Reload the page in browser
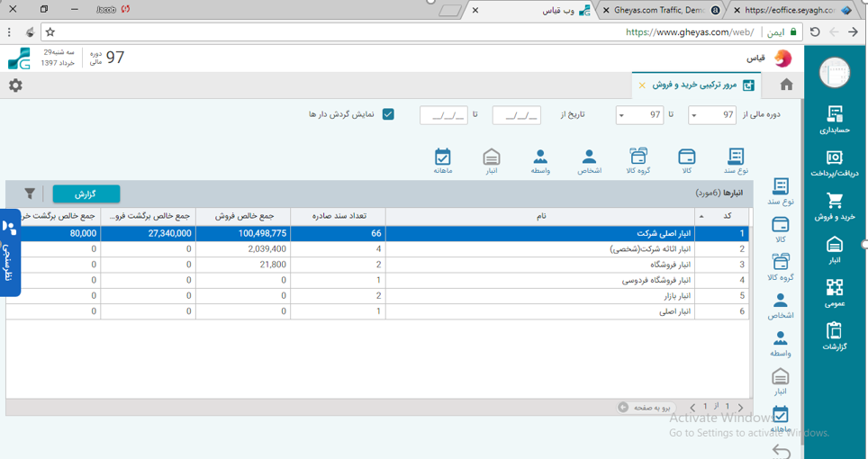Image resolution: width=868 pixels, height=459 pixels. 815,32
